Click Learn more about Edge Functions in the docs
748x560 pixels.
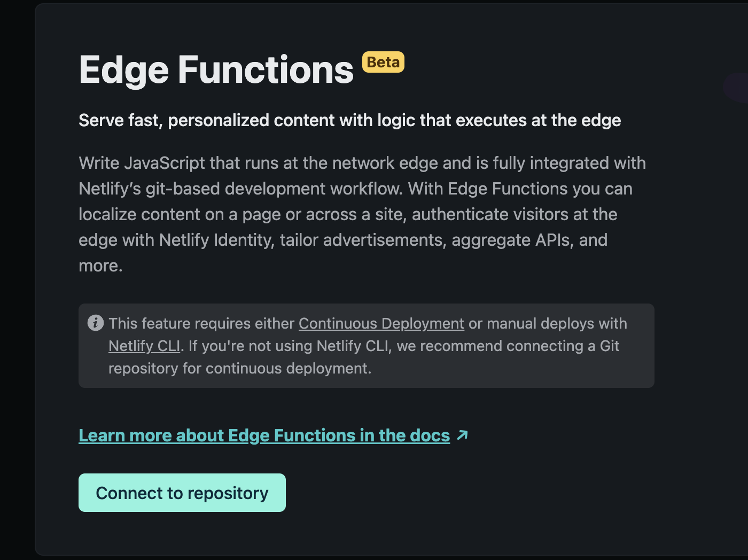click(264, 435)
